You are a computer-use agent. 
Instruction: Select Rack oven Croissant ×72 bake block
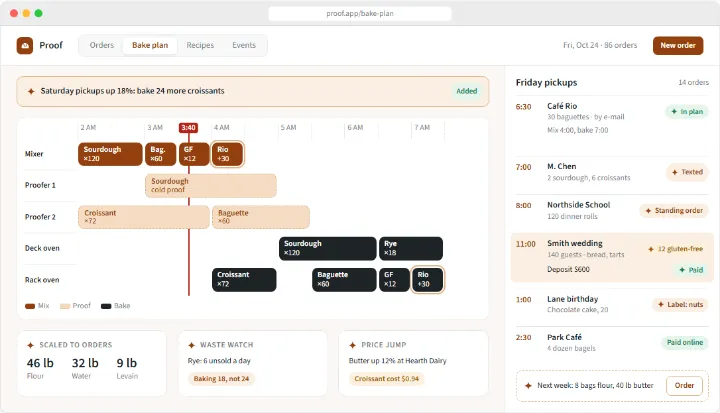click(x=244, y=280)
